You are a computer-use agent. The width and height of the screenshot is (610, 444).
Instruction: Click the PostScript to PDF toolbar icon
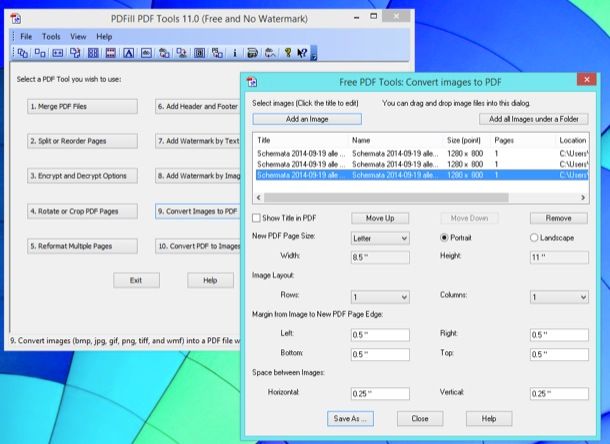click(217, 53)
